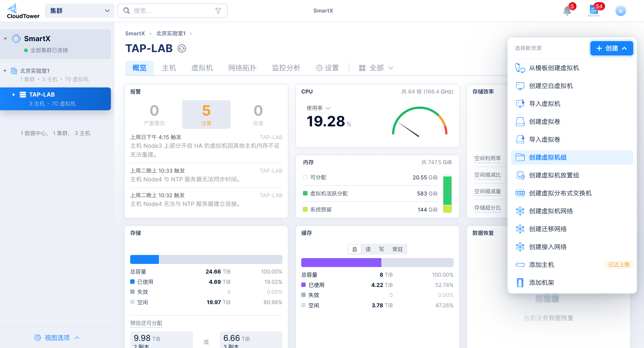Open the Node4 无法与 NTP 建立连接 alert
This screenshot has width=644, height=348.
click(206, 199)
